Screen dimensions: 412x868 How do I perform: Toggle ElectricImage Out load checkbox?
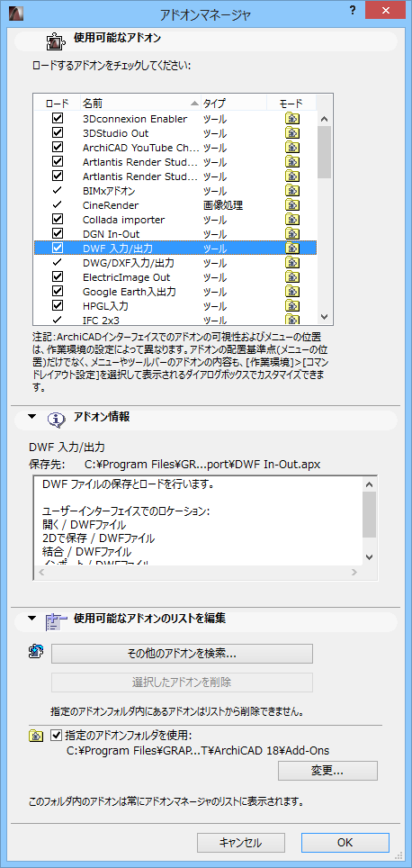coord(58,276)
